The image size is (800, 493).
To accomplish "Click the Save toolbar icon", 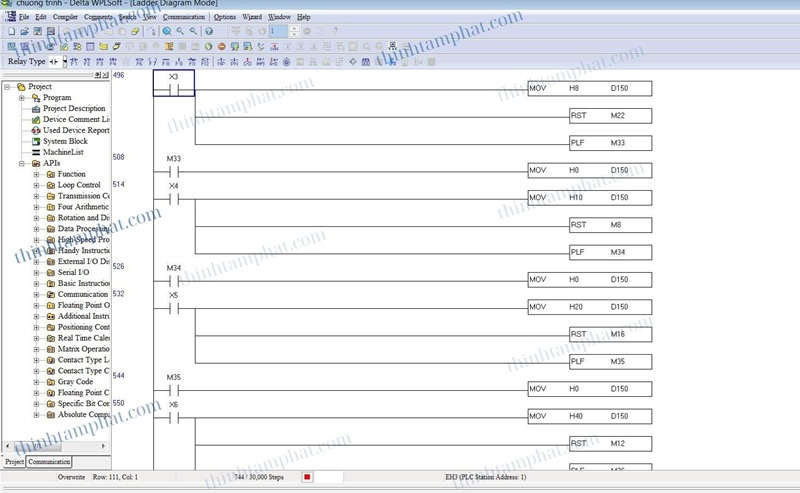I will click(x=38, y=31).
